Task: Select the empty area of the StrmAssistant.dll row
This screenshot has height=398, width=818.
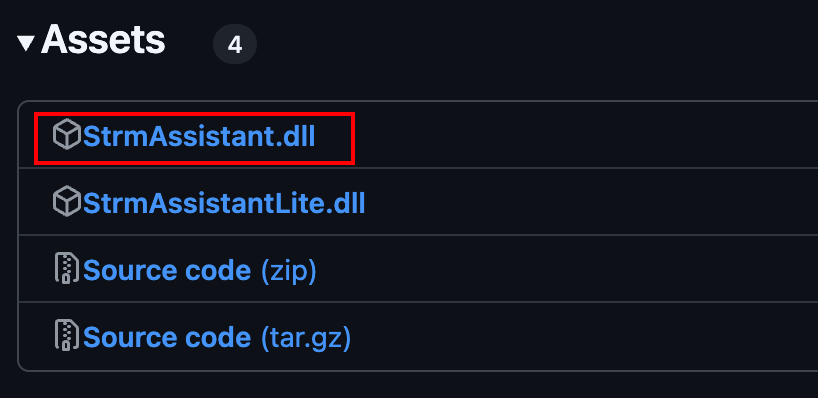Action: pos(584,135)
